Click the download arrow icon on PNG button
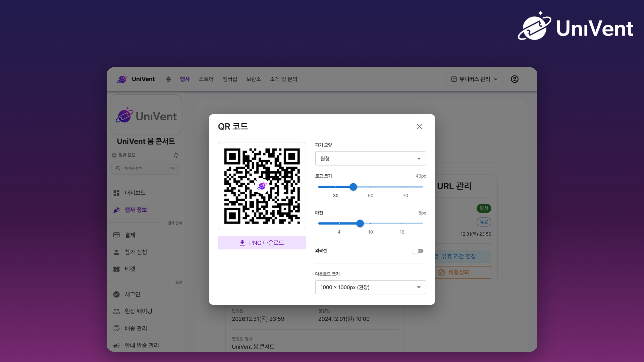The width and height of the screenshot is (644, 362). tap(242, 243)
